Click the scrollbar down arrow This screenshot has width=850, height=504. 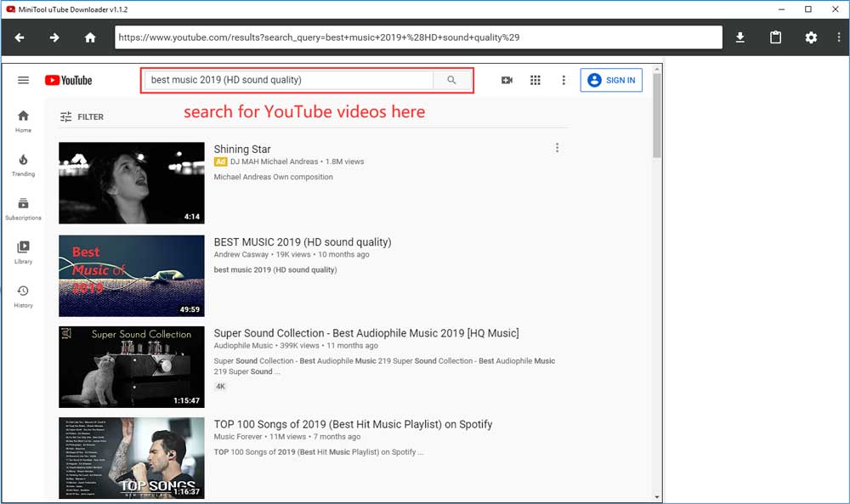656,496
